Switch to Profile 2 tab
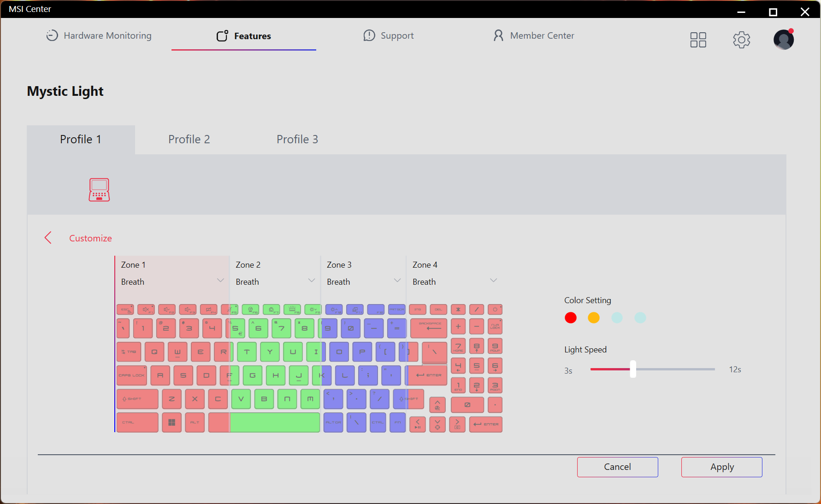 [189, 139]
